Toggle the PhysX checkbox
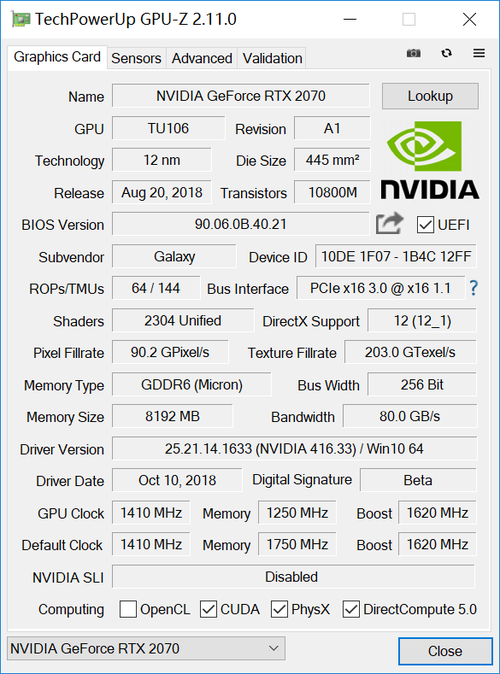Screen dimensions: 500x674 tap(279, 609)
